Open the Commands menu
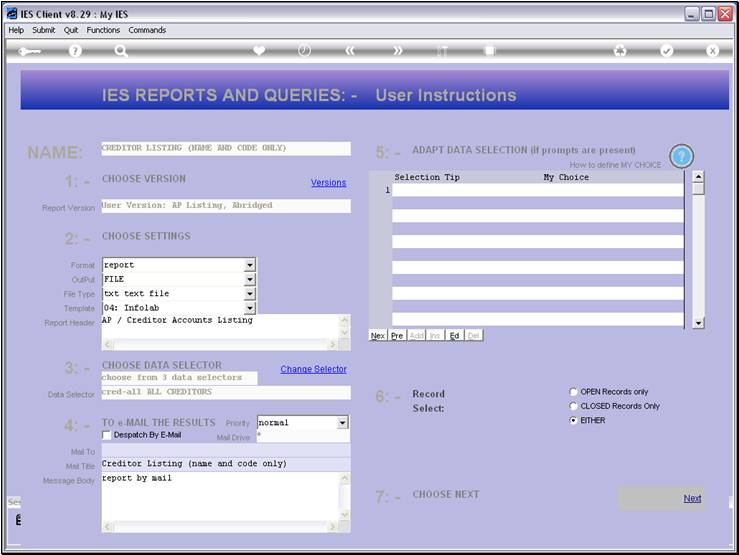 pyautogui.click(x=147, y=30)
